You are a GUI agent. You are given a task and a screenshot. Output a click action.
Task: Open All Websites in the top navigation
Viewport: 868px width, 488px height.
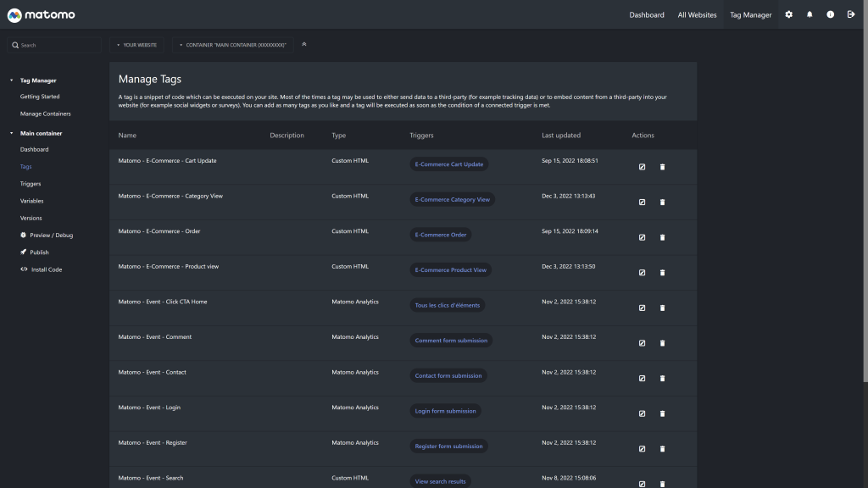coord(697,15)
